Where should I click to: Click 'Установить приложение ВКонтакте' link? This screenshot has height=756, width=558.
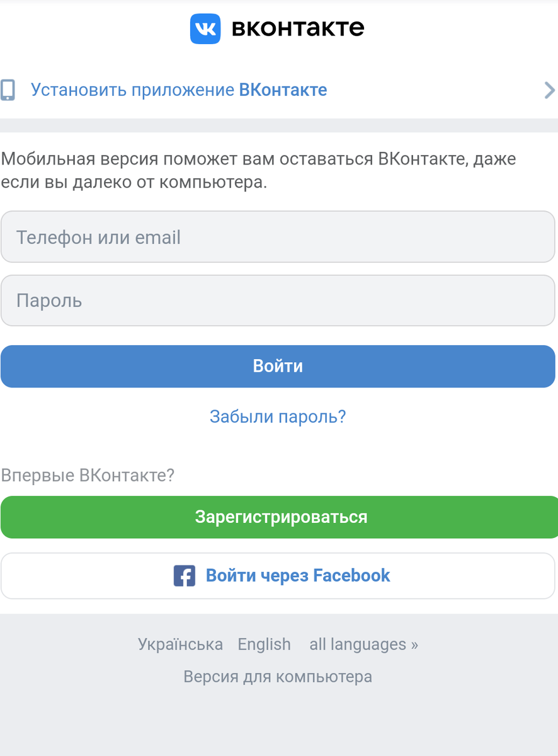178,89
